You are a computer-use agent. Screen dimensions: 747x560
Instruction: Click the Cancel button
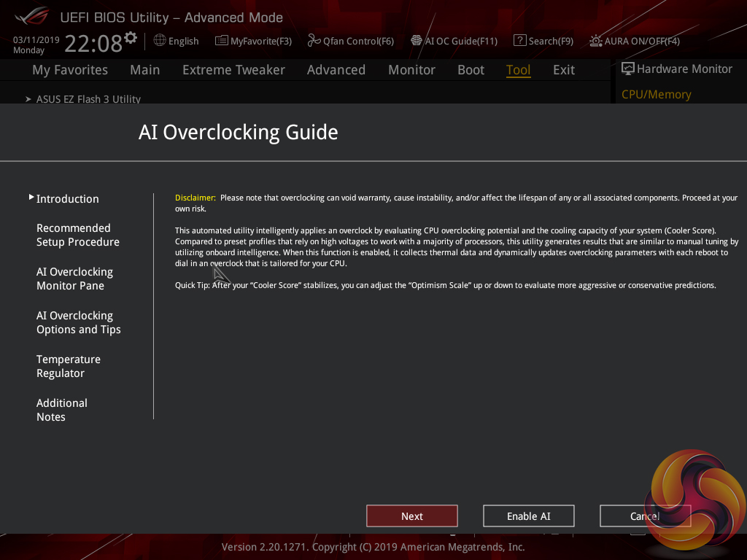click(x=645, y=516)
